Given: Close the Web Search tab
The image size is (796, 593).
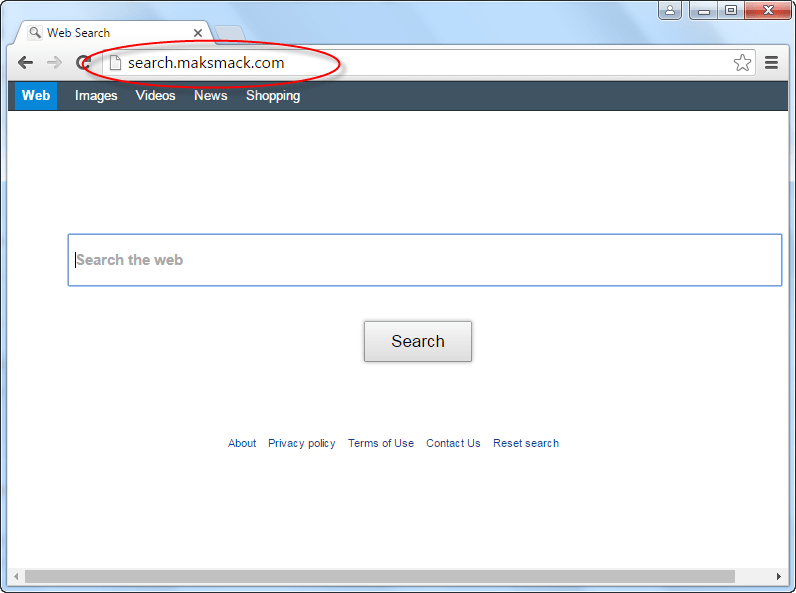Looking at the screenshot, I should 198,33.
